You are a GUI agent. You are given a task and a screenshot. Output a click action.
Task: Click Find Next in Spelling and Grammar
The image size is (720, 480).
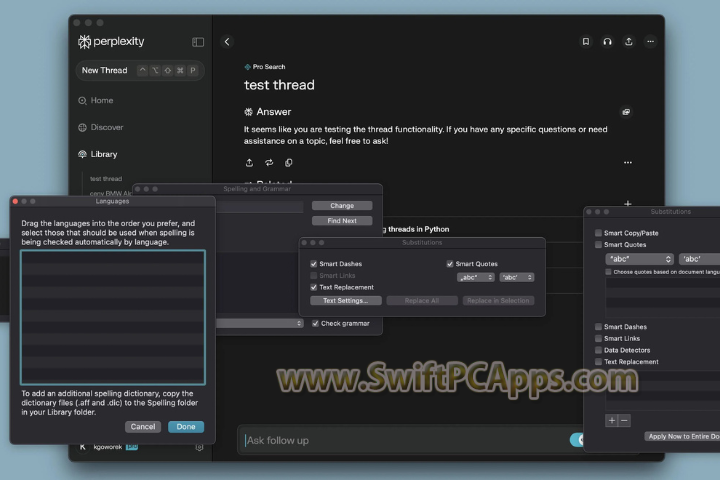[x=342, y=221]
